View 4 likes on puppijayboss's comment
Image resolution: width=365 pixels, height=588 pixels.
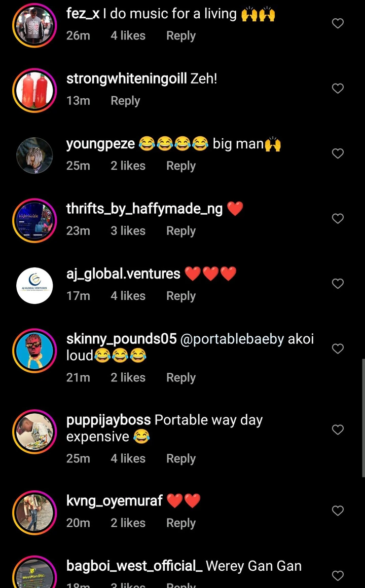[128, 458]
